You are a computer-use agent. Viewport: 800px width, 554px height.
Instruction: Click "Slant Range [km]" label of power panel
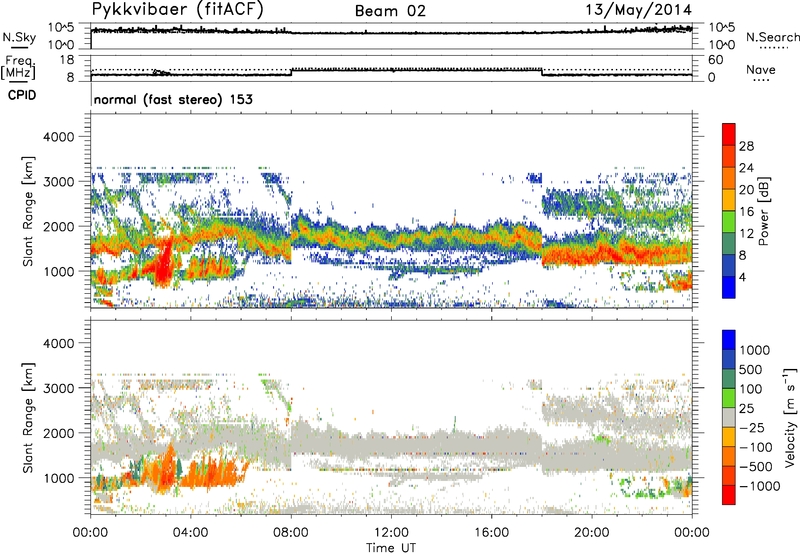pyautogui.click(x=28, y=211)
